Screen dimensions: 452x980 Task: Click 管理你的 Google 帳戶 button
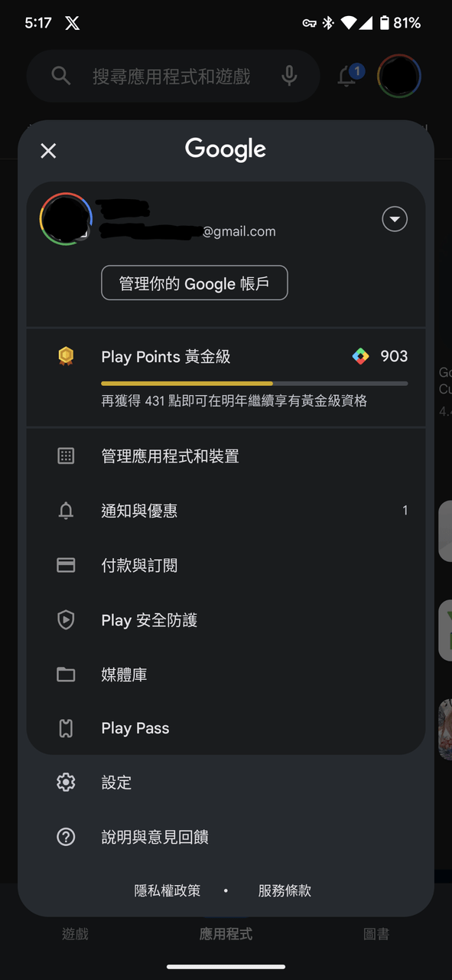click(x=194, y=283)
